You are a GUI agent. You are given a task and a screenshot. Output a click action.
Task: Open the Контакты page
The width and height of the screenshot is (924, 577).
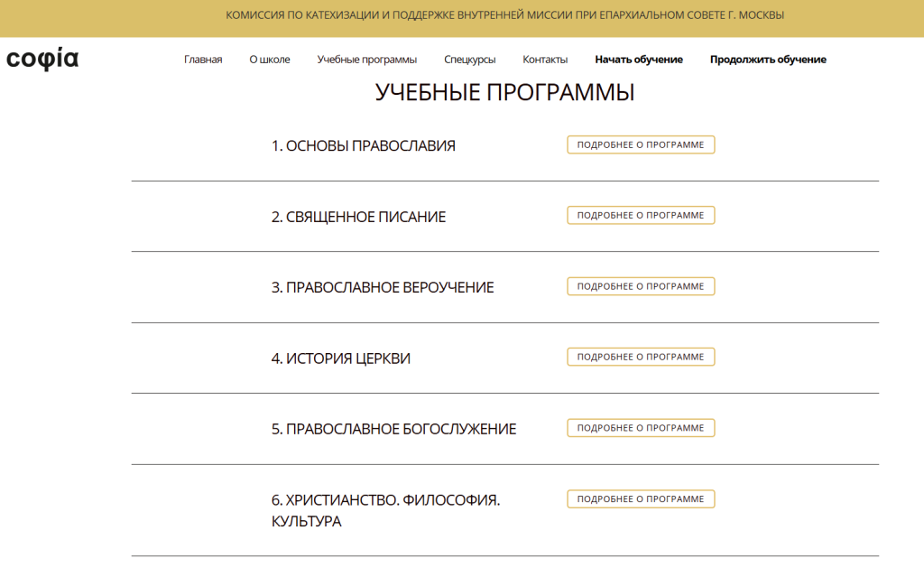pyautogui.click(x=545, y=60)
